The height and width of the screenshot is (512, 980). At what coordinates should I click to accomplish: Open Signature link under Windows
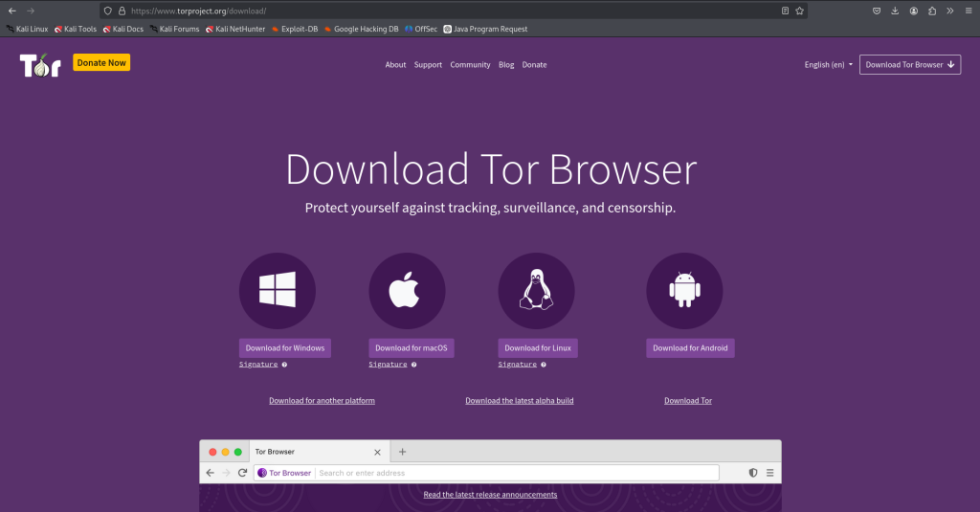(x=258, y=365)
